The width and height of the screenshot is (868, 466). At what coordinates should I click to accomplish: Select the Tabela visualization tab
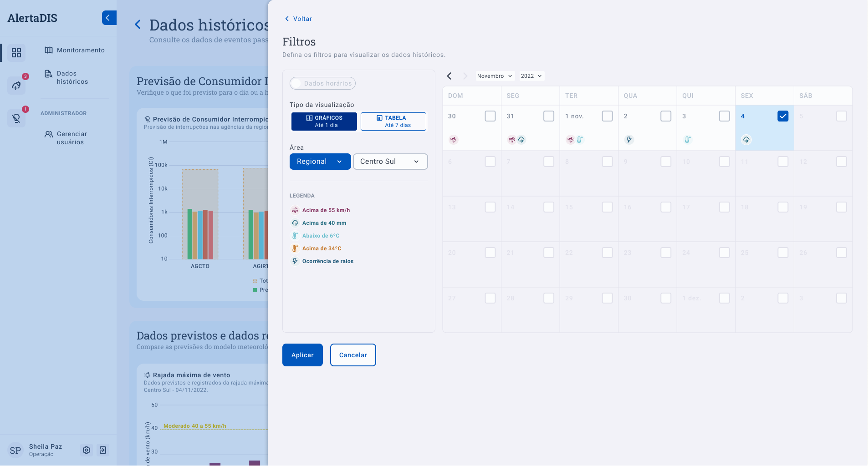click(393, 122)
